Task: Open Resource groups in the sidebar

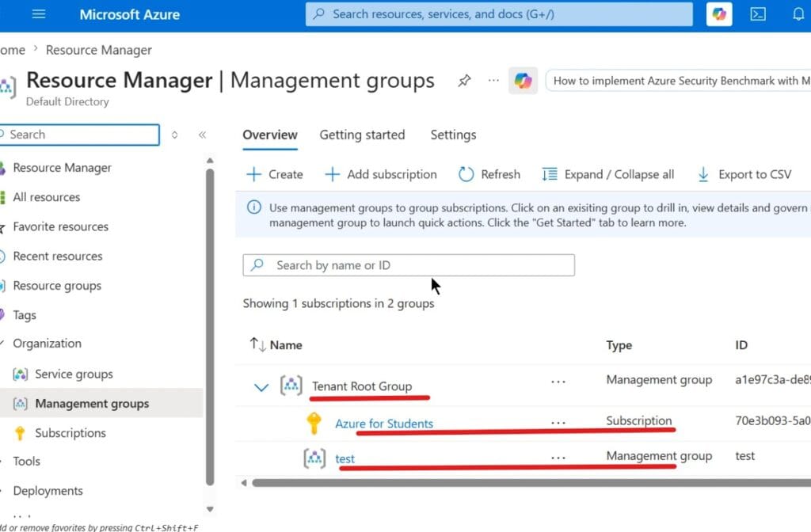Action: click(57, 285)
